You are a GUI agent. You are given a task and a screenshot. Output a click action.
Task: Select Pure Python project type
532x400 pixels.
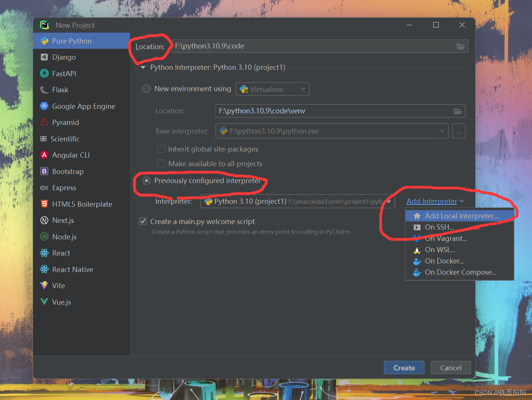[81, 41]
